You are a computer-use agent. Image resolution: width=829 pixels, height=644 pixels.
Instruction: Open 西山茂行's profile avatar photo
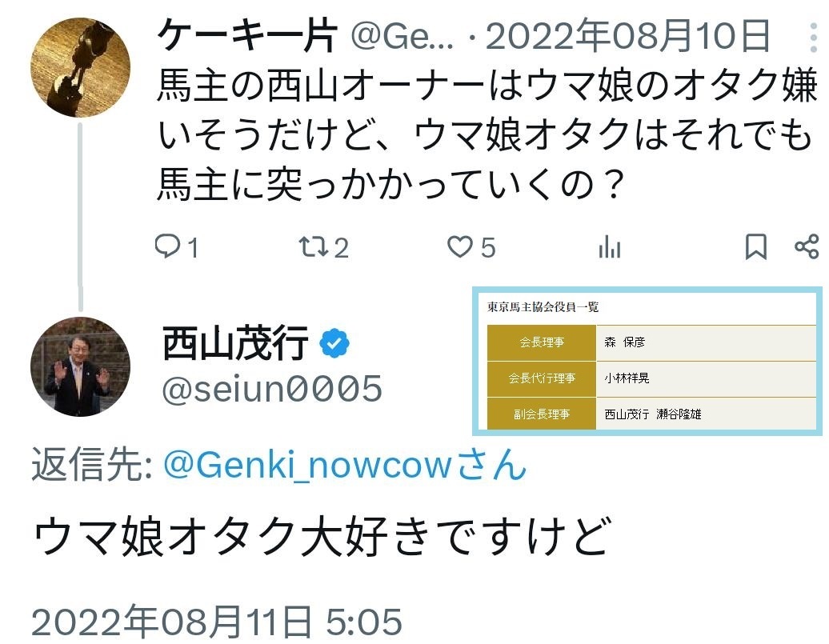tap(80, 367)
